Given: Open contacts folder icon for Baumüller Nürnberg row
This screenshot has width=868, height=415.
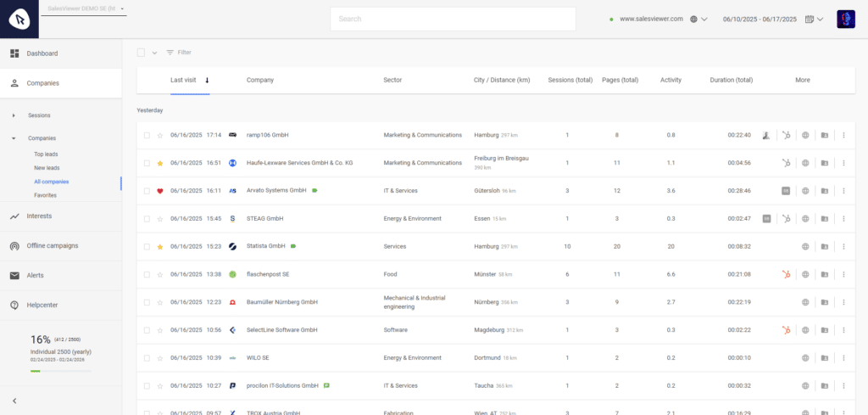Looking at the screenshot, I should [x=824, y=302].
